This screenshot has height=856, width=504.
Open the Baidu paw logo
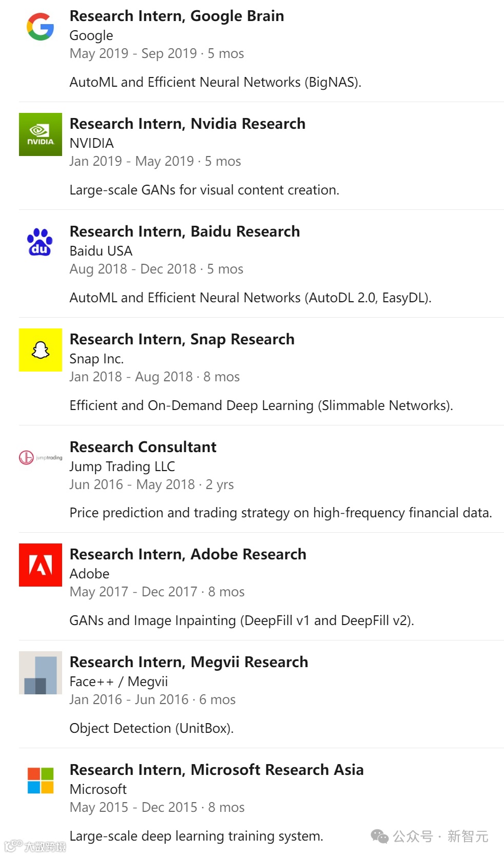tap(40, 242)
